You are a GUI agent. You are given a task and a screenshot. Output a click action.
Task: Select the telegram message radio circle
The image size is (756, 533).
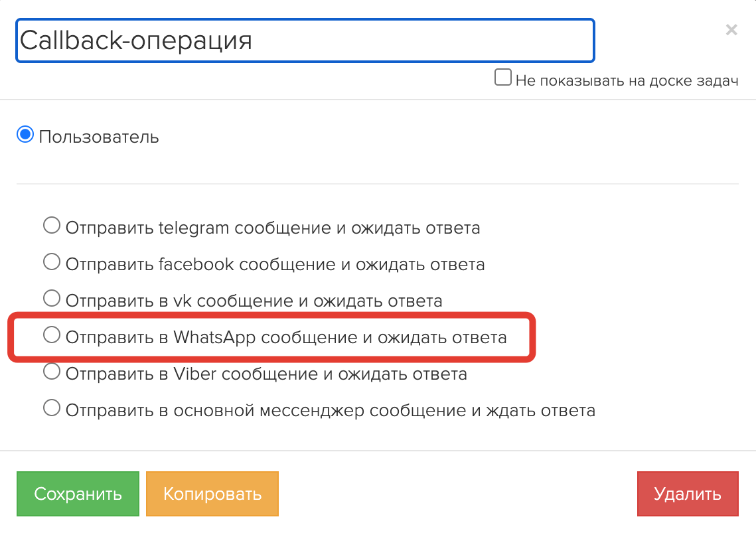coord(51,226)
